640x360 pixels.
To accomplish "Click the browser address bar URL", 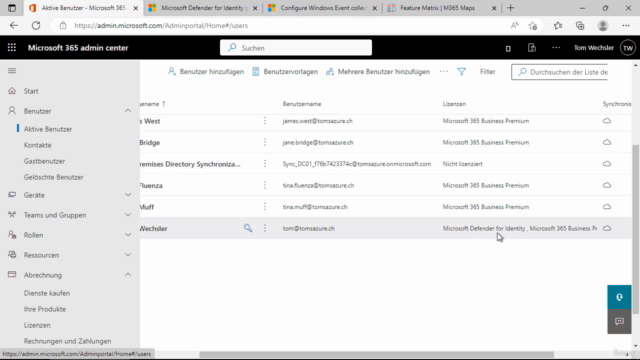I will 161,25.
